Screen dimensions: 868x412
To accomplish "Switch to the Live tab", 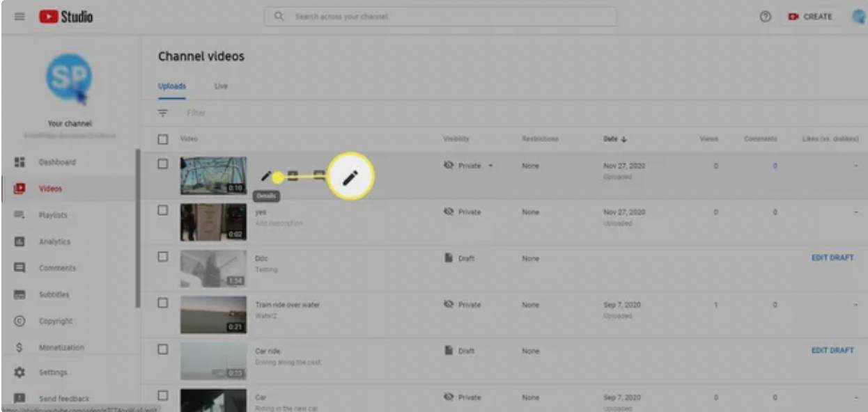I will click(x=221, y=86).
